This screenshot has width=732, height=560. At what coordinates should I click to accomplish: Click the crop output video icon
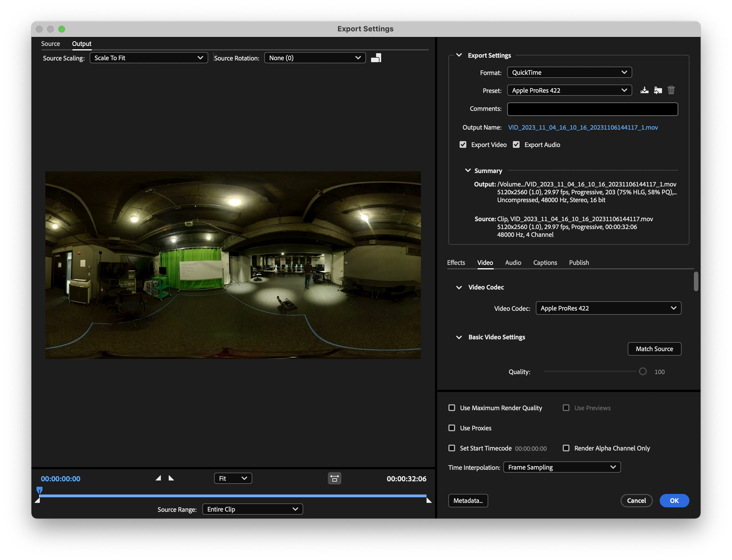[x=376, y=58]
